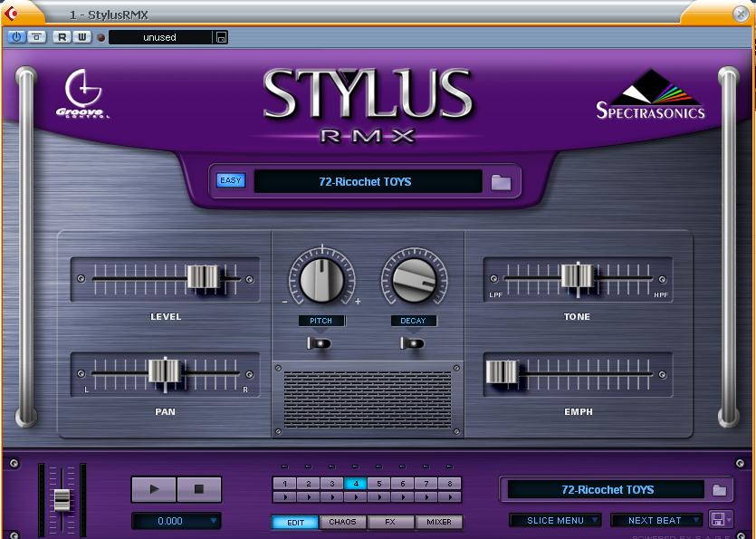756x539 pixels.
Task: Click the LEVEL slider handle
Action: point(203,277)
